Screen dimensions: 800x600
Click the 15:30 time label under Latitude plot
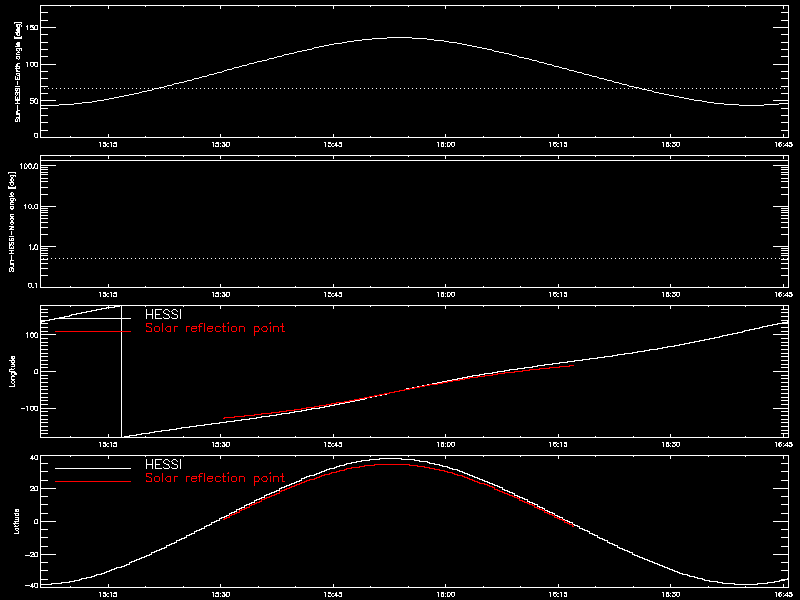[x=221, y=595]
